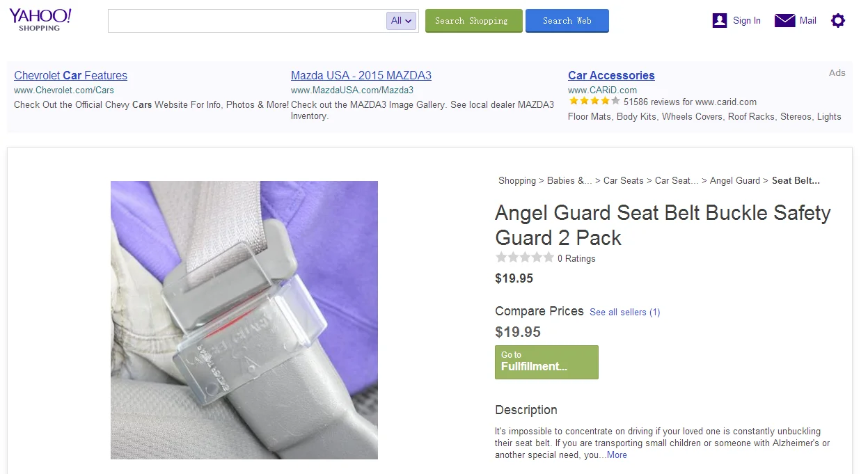Click the seat belt buckle product image
The width and height of the screenshot is (868, 474).
point(244,320)
